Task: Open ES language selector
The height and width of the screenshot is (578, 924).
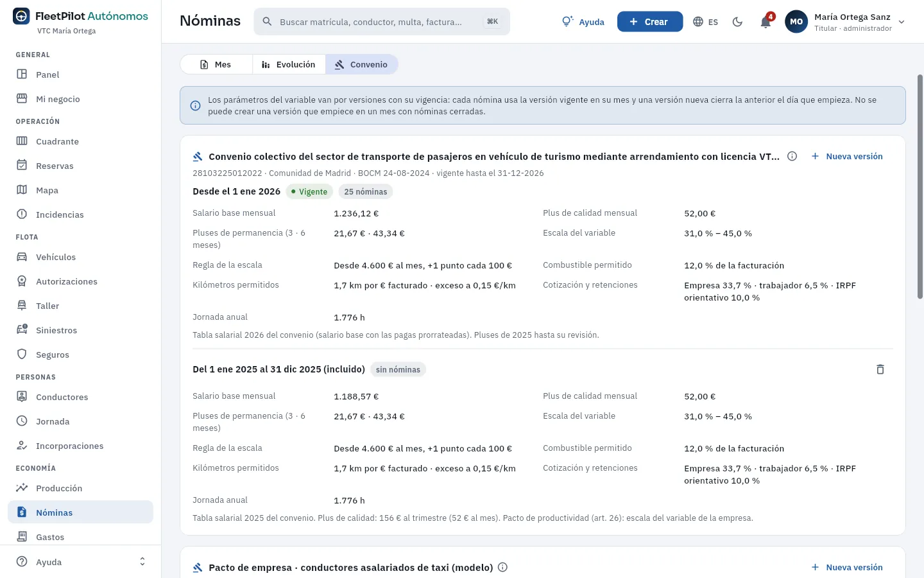Action: point(706,22)
